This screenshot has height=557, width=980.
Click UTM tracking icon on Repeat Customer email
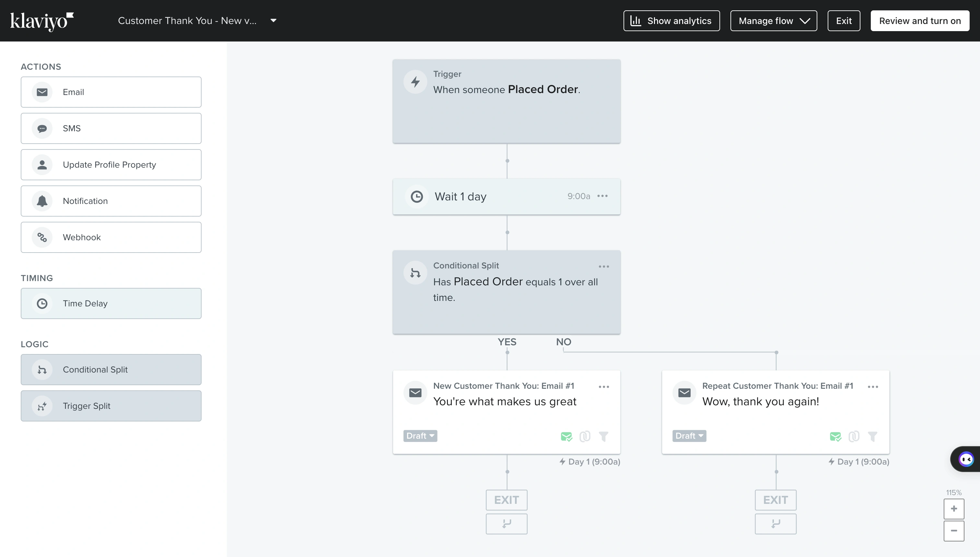[854, 436]
